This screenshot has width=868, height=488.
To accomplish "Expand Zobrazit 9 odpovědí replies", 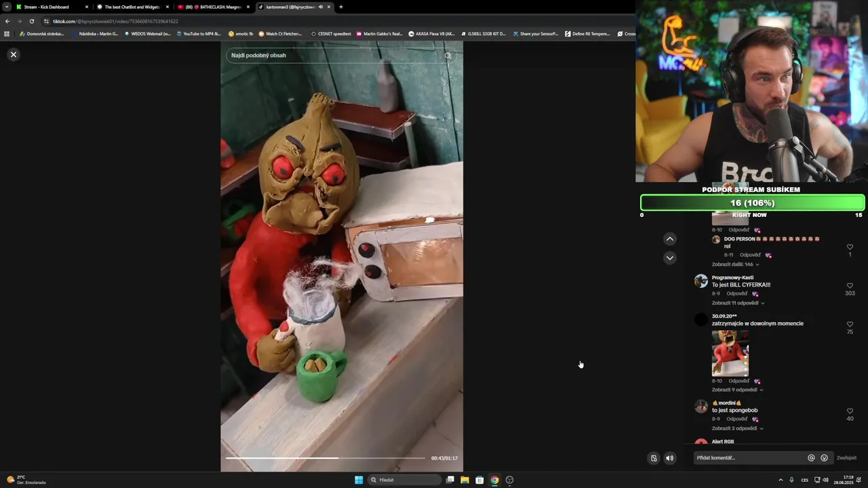I will click(737, 390).
